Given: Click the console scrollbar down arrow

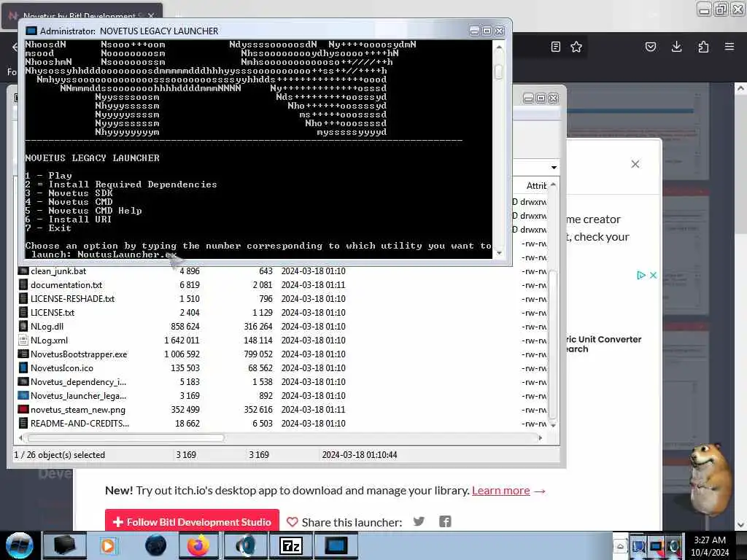Looking at the screenshot, I should click(499, 253).
